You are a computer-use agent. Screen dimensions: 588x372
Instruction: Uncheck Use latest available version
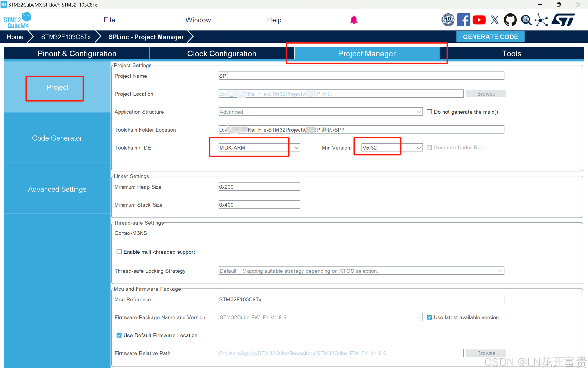[x=429, y=317]
